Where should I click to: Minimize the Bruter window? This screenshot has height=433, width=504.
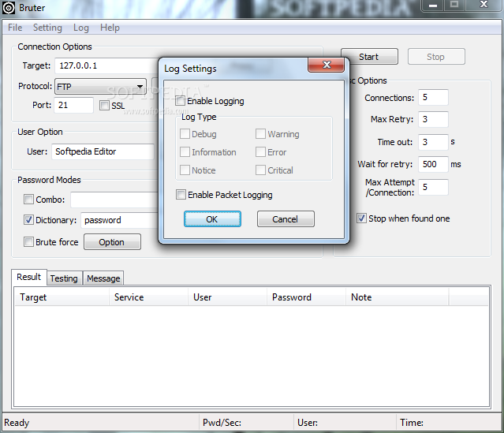tap(433, 6)
